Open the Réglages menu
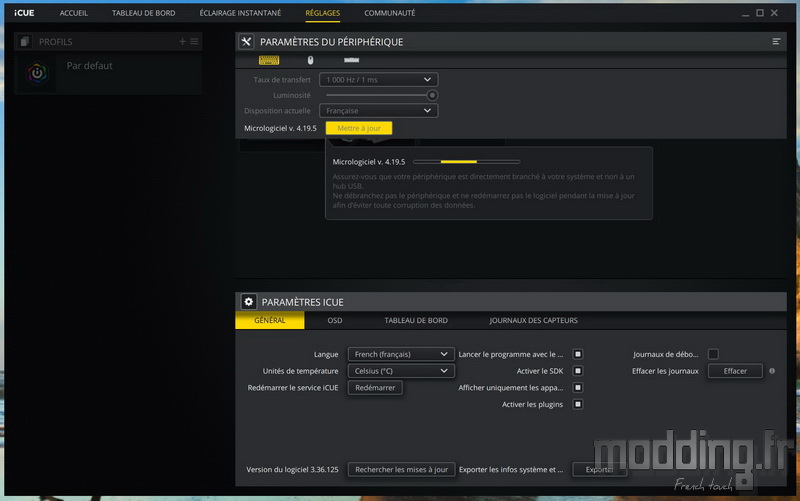The image size is (800, 501). 322,13
